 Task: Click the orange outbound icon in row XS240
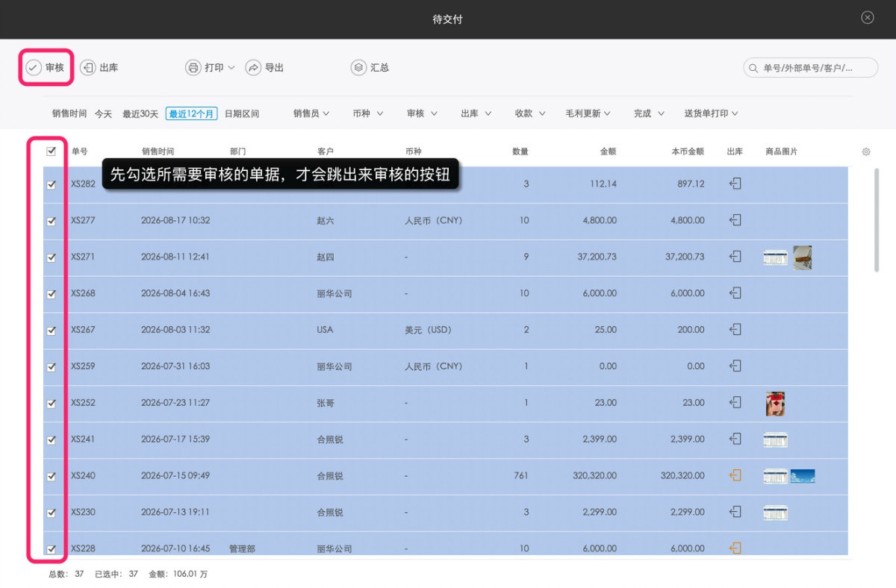[x=735, y=475]
